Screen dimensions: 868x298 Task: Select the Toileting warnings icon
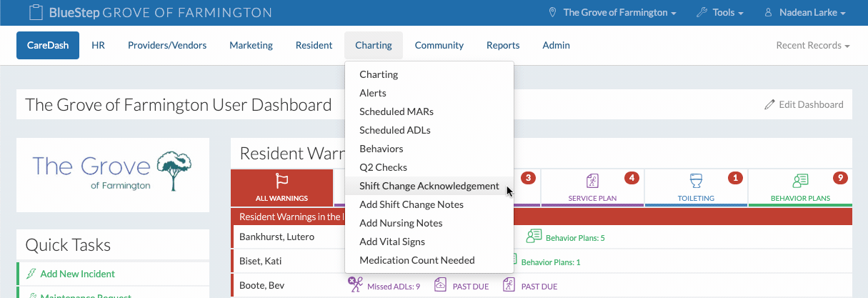click(696, 181)
